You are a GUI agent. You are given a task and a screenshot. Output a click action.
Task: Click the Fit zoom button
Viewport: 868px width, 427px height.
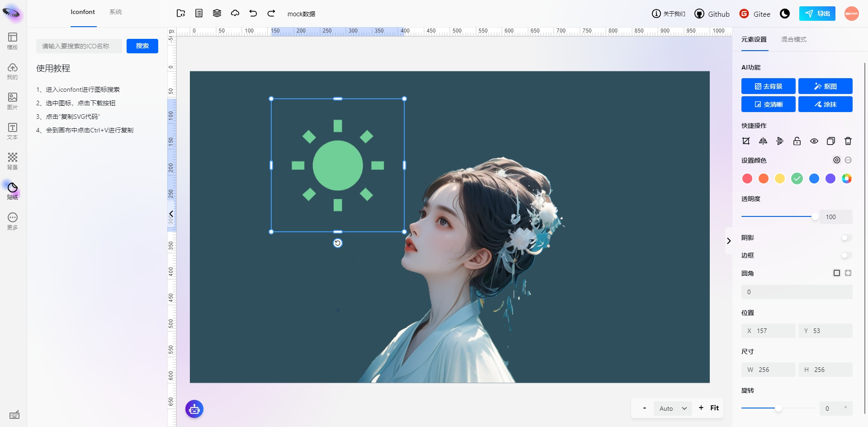(714, 408)
